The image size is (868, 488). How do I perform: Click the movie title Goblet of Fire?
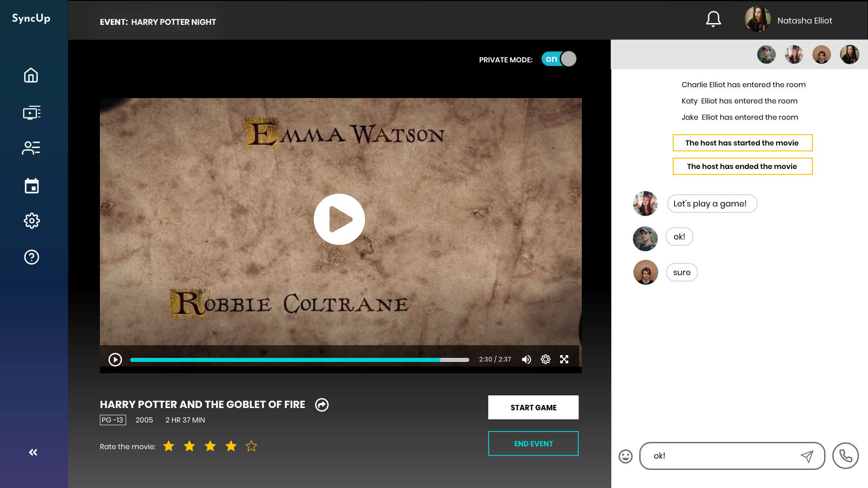pyautogui.click(x=202, y=405)
